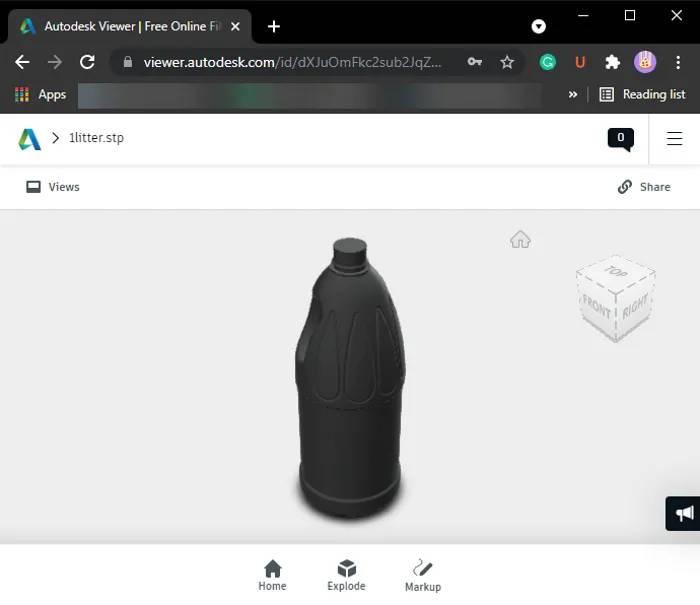This screenshot has height=605, width=700.
Task: Open the comments bubble showing 0
Action: click(621, 139)
